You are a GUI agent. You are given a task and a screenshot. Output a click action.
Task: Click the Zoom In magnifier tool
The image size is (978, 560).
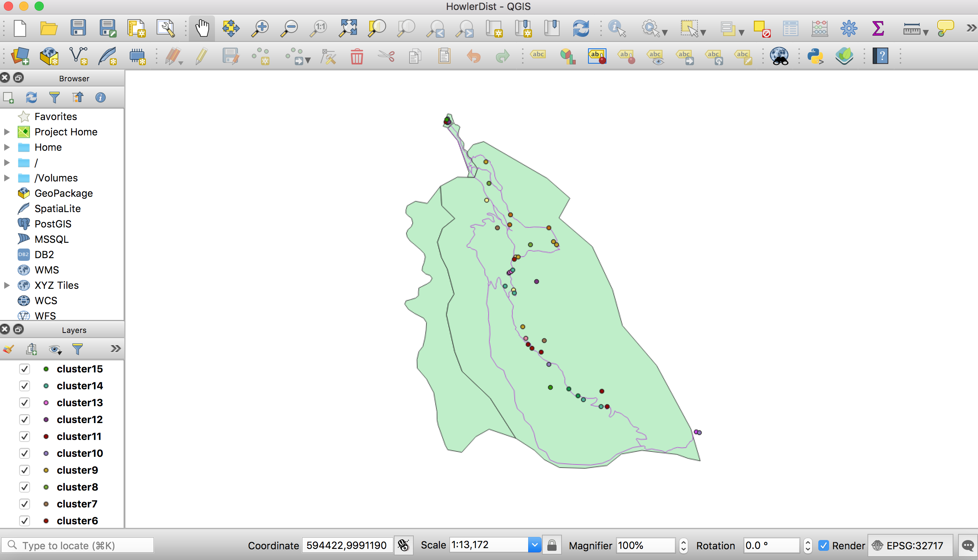260,28
